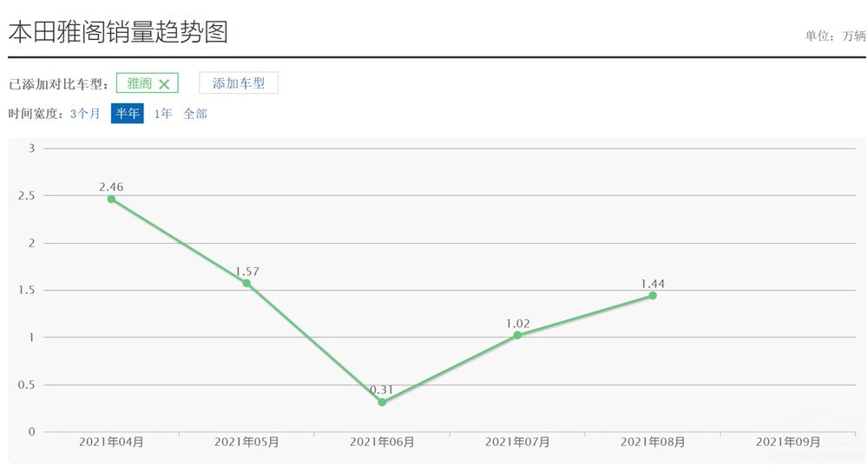Click the 2021年09月 axis label
The width and height of the screenshot is (868, 466).
[x=788, y=443]
